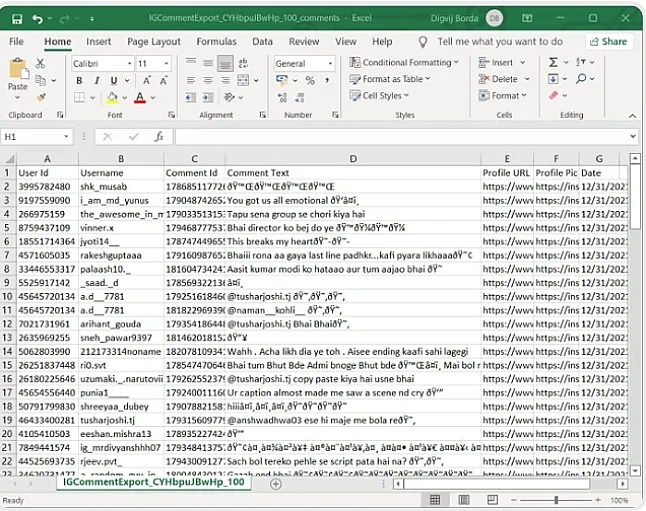
Task: Open the General number format dropdown
Action: click(330, 63)
